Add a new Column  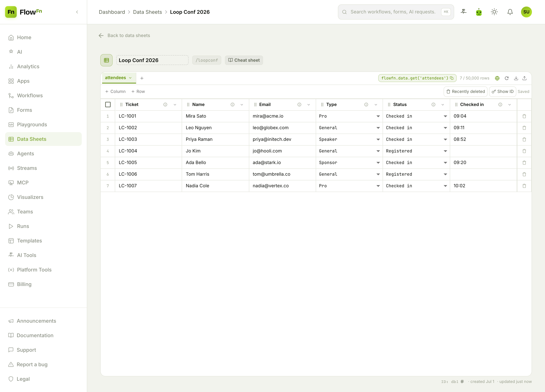115,92
